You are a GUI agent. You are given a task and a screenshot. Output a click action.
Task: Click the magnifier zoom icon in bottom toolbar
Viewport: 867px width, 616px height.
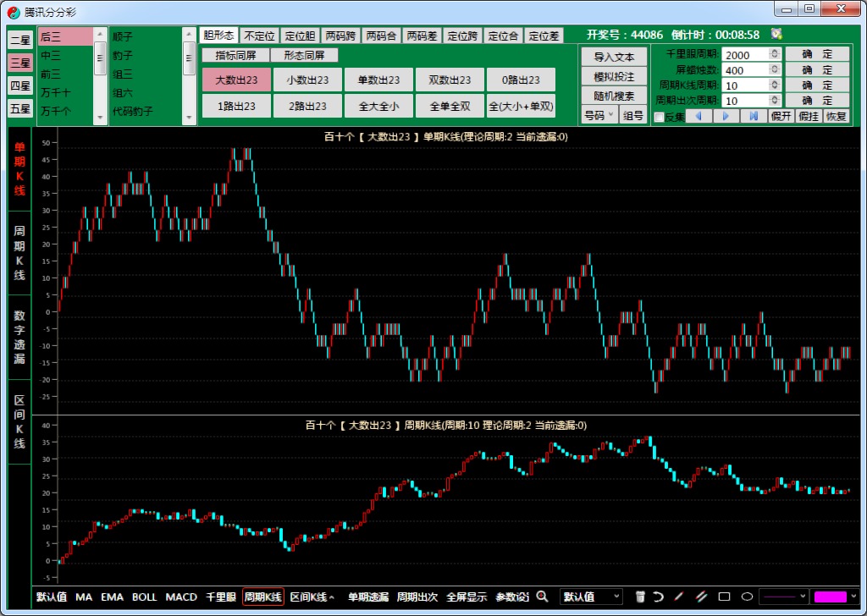coord(542,597)
